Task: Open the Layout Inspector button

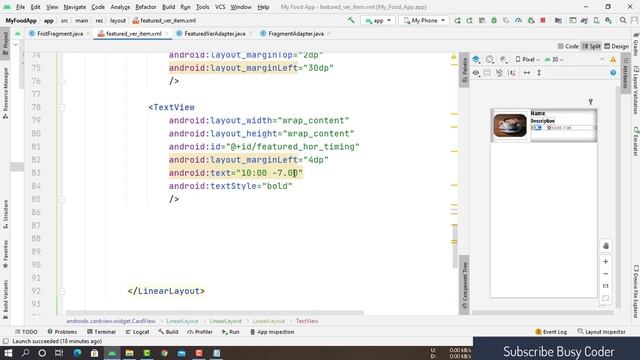Action: coord(601,332)
